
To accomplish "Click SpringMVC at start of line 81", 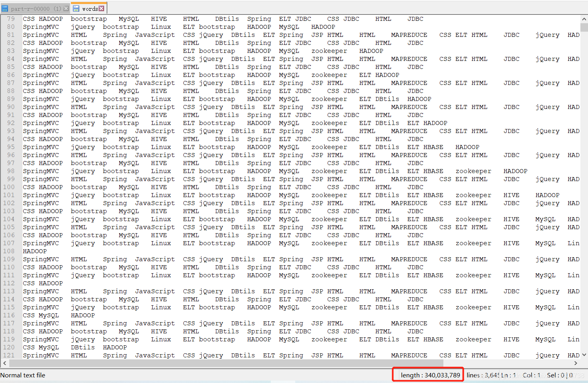I will (41, 35).
